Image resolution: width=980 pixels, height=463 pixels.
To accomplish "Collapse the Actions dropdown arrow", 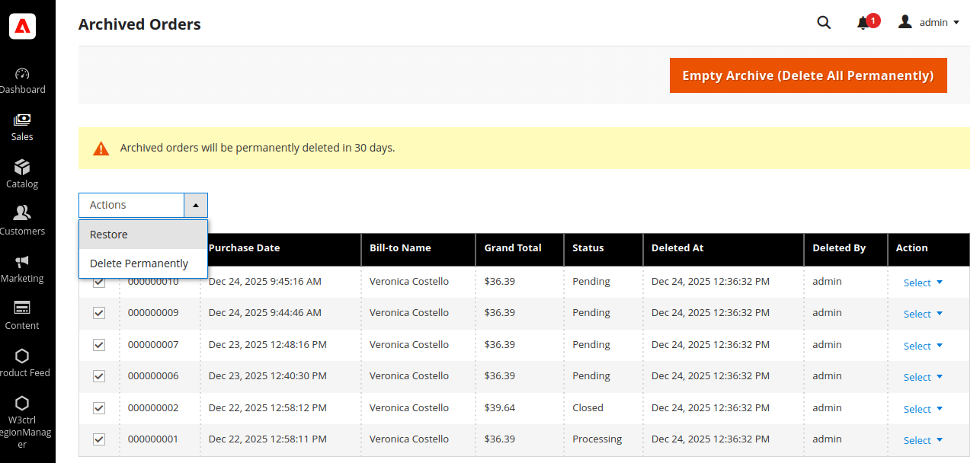I will 196,205.
